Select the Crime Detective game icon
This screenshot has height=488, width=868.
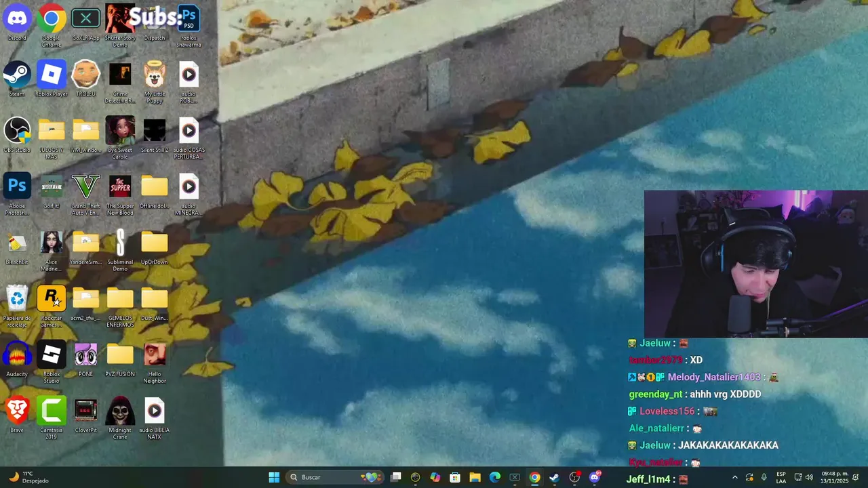120,82
